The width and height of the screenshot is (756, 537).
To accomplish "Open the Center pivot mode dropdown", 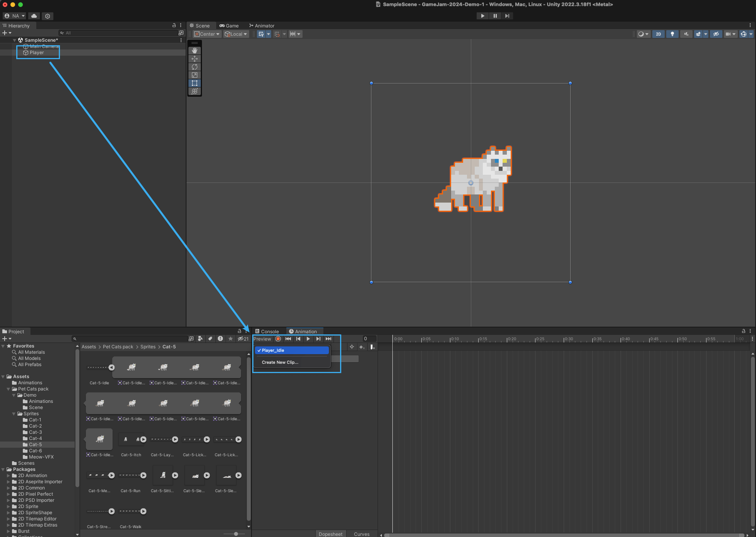I will [207, 34].
